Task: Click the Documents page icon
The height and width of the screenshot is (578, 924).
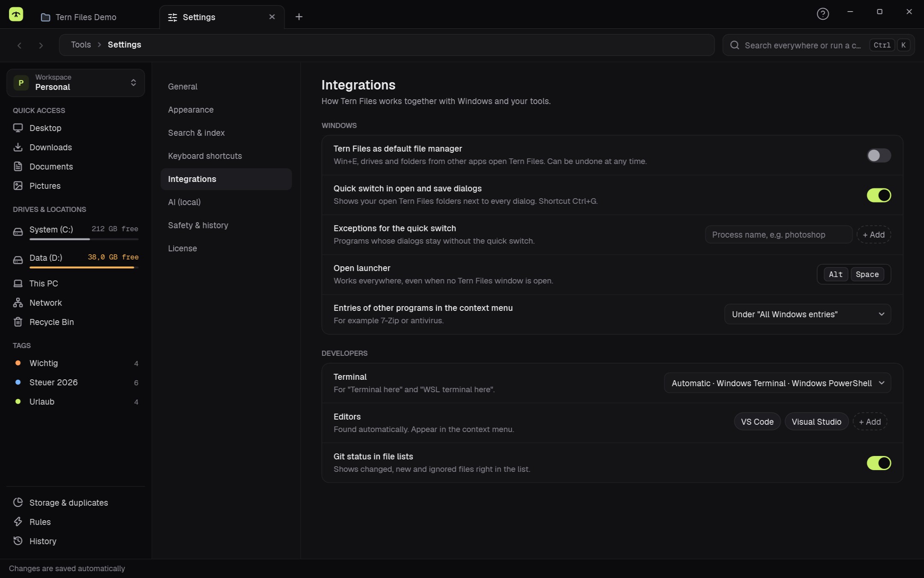Action: click(x=18, y=167)
